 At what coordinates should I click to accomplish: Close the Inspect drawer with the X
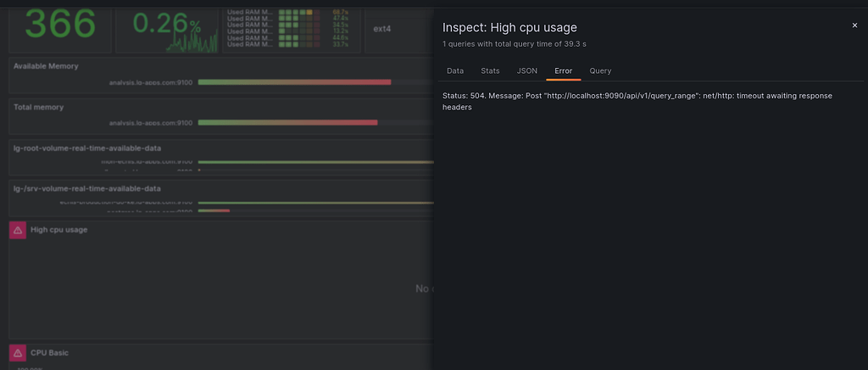[854, 26]
